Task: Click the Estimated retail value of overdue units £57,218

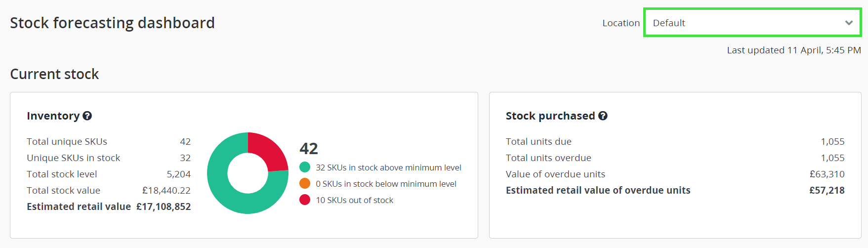Action: (x=827, y=190)
